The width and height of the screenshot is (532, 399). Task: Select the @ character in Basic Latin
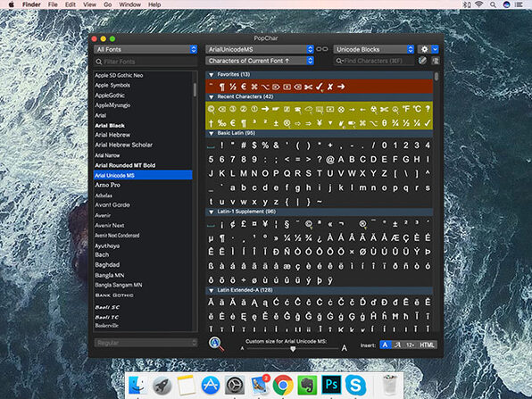329,160
